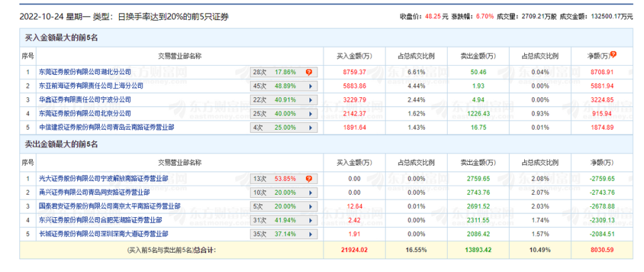Click the 13次 53.85% button for 光大证券
Image resolution: width=644 pixels, height=272 pixels.
[x=284, y=179]
